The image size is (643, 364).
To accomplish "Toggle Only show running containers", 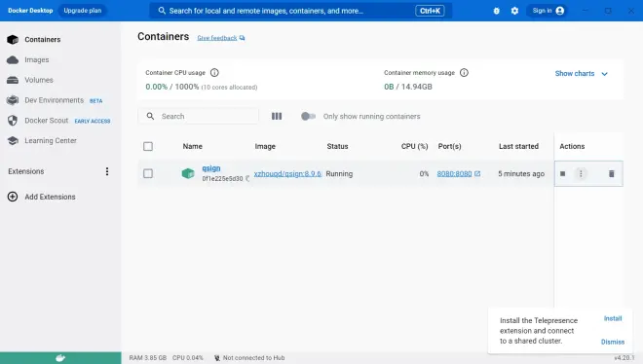I will coord(308,116).
